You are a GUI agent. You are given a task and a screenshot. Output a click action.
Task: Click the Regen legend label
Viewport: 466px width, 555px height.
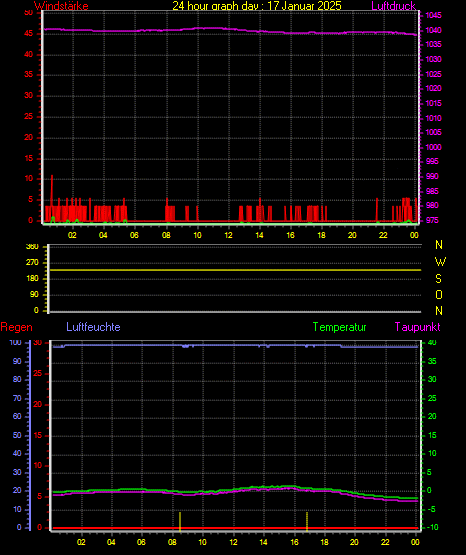pos(16,327)
